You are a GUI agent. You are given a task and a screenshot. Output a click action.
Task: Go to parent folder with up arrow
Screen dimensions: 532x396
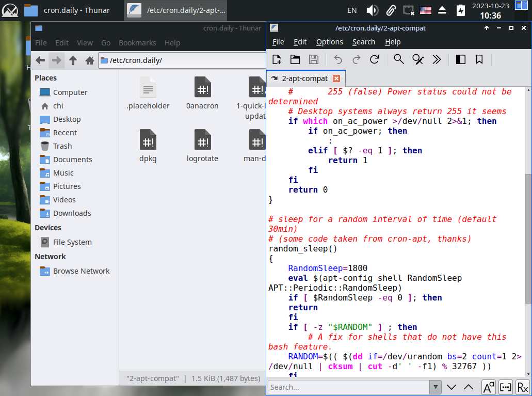tap(73, 60)
